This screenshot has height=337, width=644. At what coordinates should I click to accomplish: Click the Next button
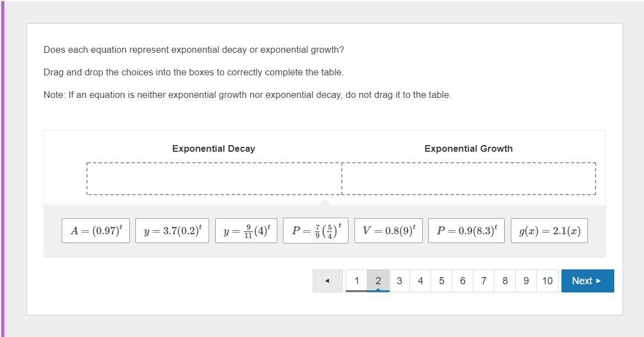point(587,281)
